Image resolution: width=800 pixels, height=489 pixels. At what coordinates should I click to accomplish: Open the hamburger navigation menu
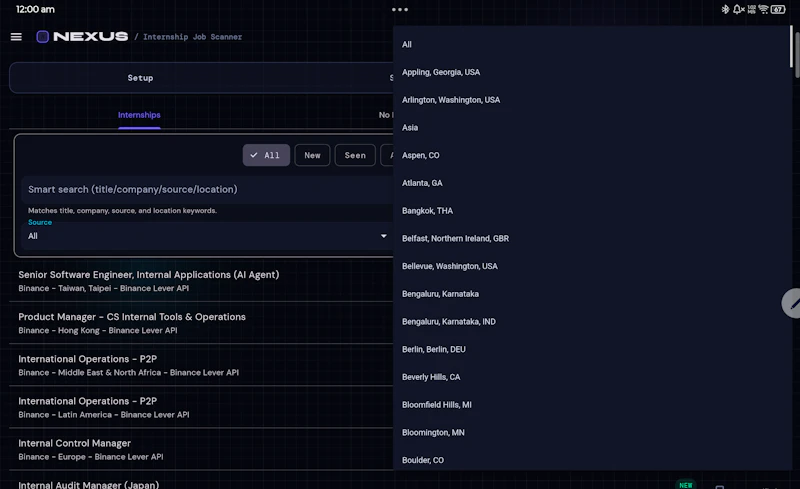coord(16,37)
